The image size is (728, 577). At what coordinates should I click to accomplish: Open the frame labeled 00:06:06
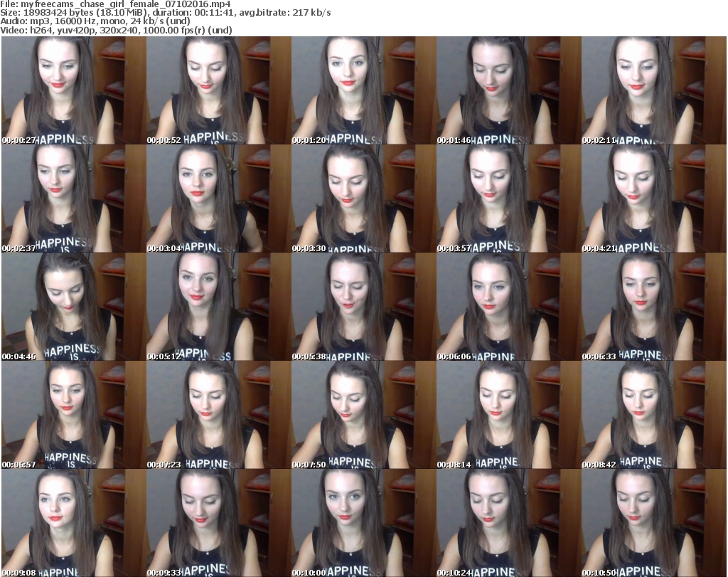pyautogui.click(x=508, y=307)
